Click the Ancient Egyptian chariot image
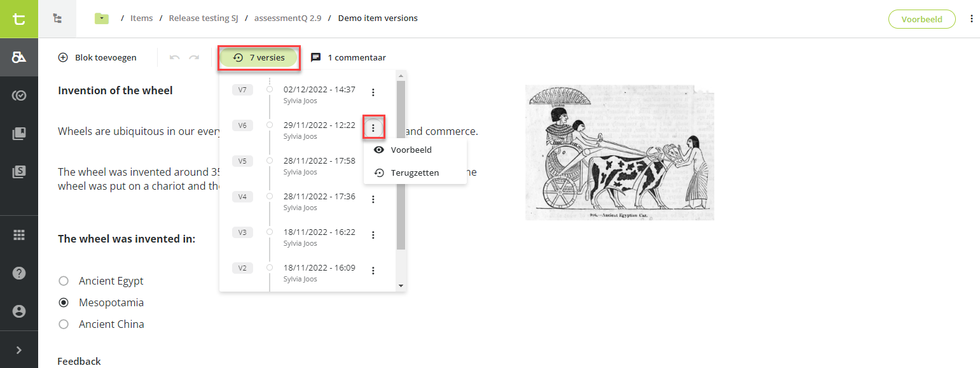 coord(619,153)
